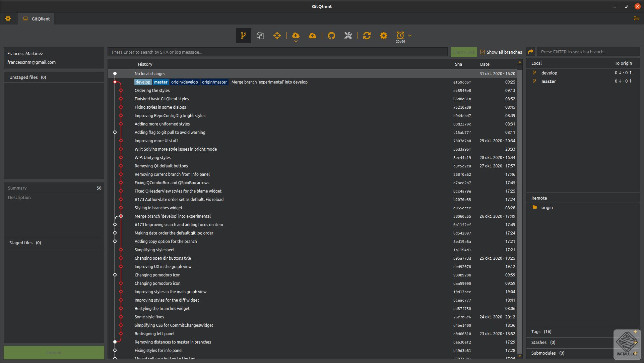Image resolution: width=644 pixels, height=363 pixels.
Task: Select commit 'Restyling the branches widget'
Action: click(312, 308)
